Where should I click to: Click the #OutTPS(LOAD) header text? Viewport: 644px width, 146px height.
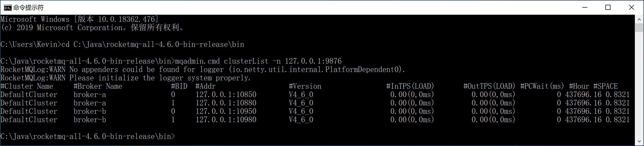489,86
